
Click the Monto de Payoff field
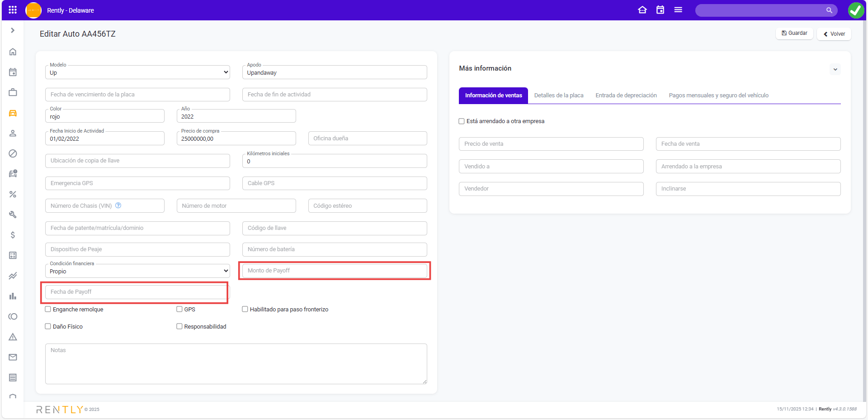click(335, 271)
